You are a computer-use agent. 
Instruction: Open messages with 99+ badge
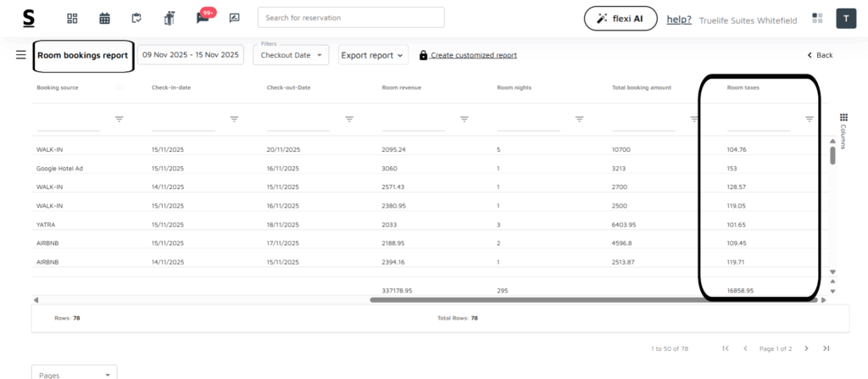[x=203, y=18]
